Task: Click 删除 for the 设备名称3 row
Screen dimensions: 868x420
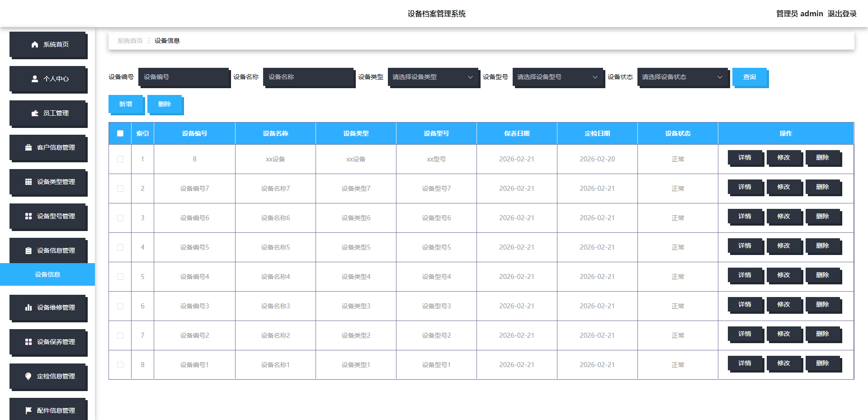Action: 823,304
